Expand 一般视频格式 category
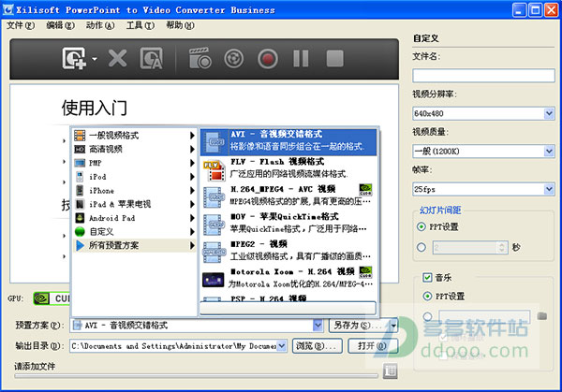Viewport: 562px width, 392px height. pos(134,136)
